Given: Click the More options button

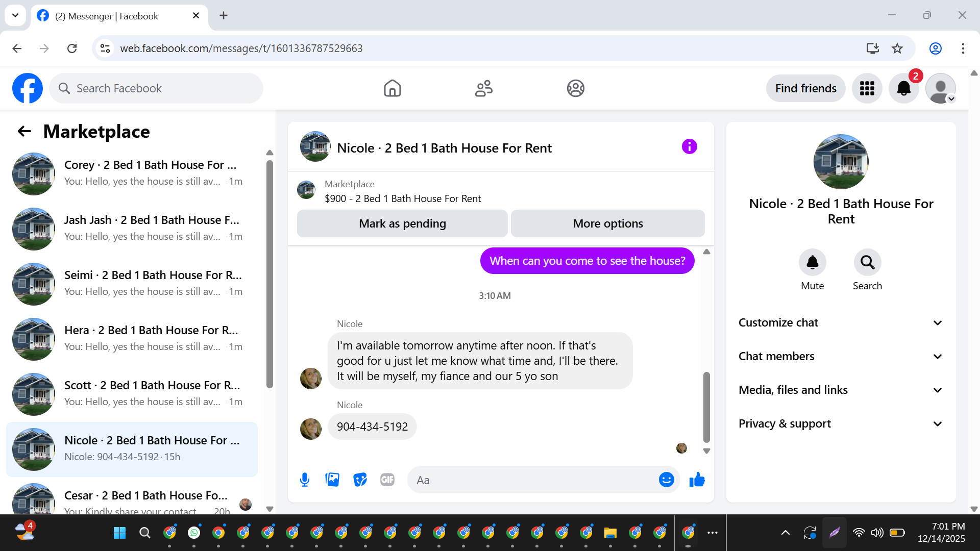Looking at the screenshot, I should 607,223.
